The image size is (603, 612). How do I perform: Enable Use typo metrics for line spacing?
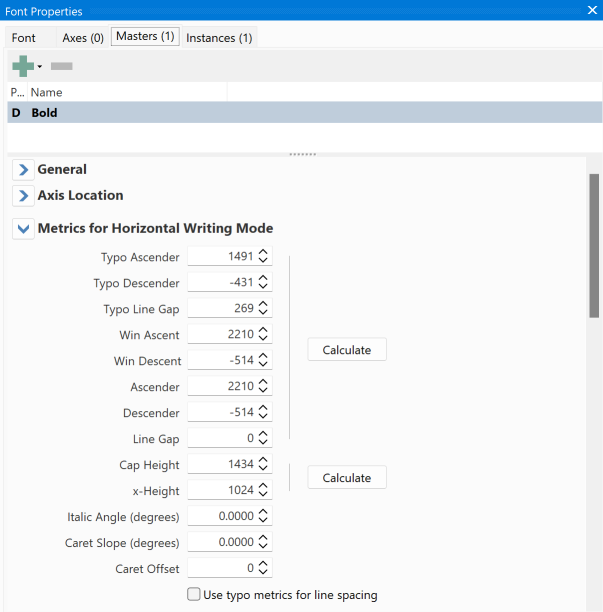point(194,595)
